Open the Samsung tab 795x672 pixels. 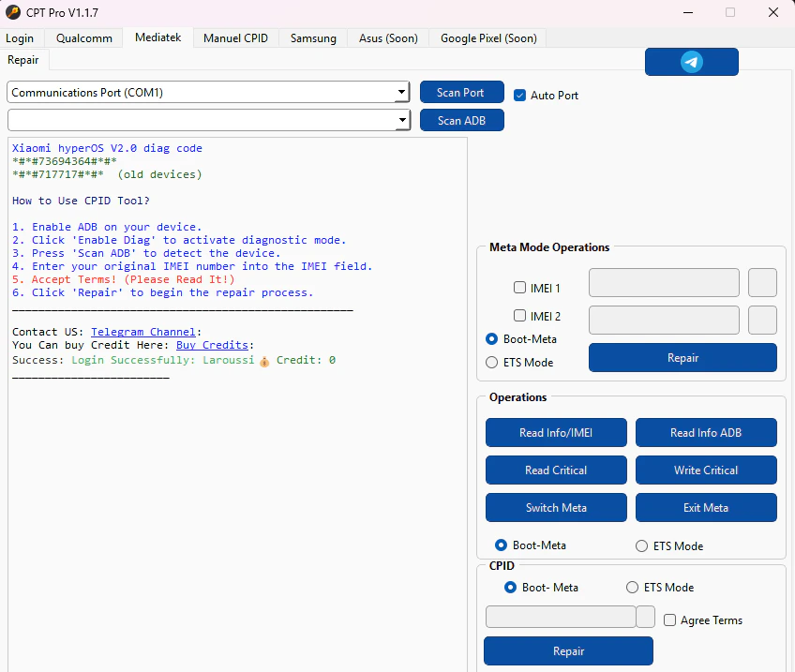pyautogui.click(x=313, y=38)
